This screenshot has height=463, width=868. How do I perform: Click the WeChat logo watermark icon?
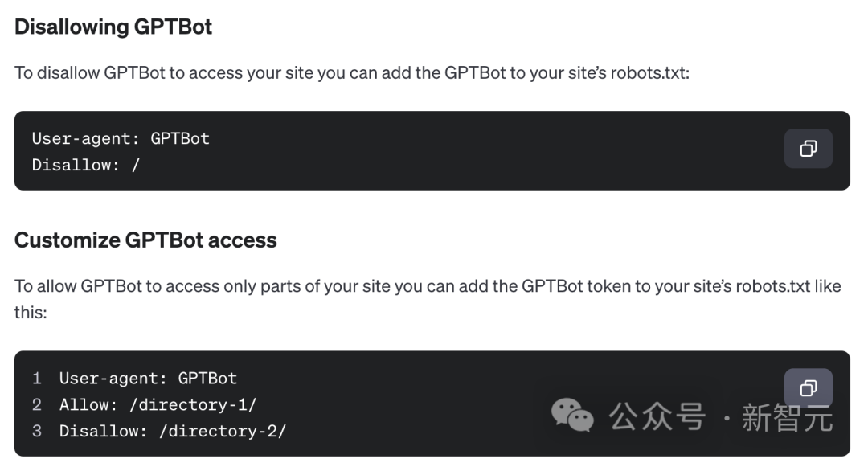[x=572, y=416]
